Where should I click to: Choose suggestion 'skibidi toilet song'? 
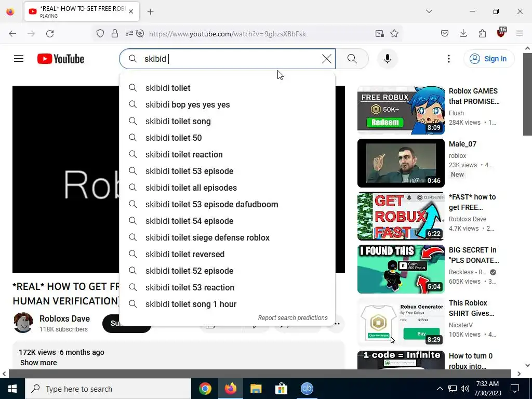(228, 121)
